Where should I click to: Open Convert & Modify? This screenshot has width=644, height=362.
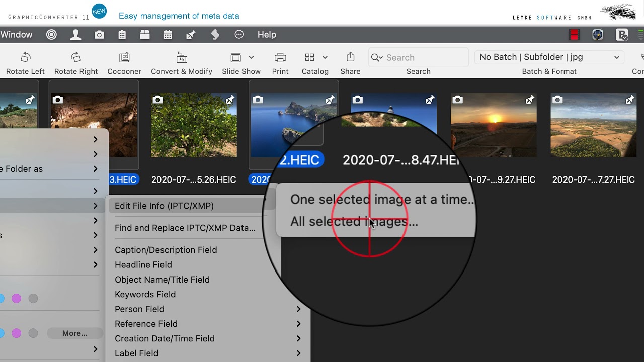click(x=182, y=57)
